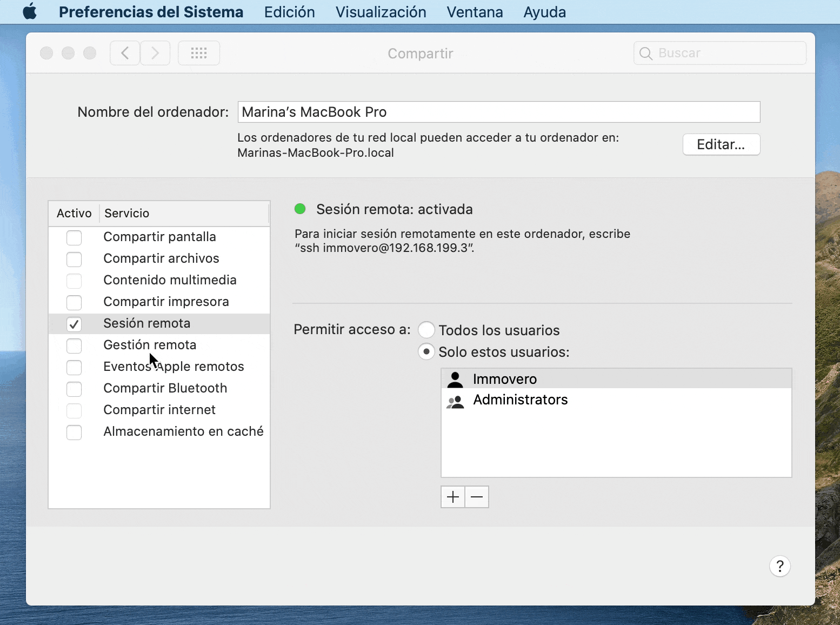This screenshot has height=625, width=840.
Task: Click the Administrators group icon
Action: click(455, 401)
